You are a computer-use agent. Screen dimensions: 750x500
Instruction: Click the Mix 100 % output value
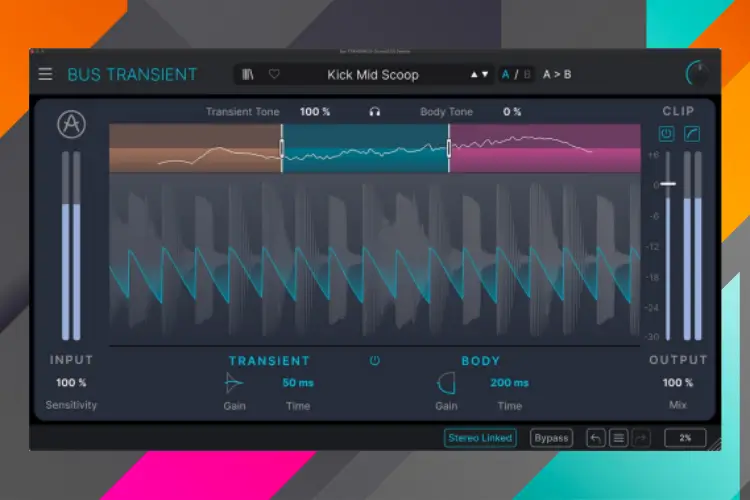point(678,382)
